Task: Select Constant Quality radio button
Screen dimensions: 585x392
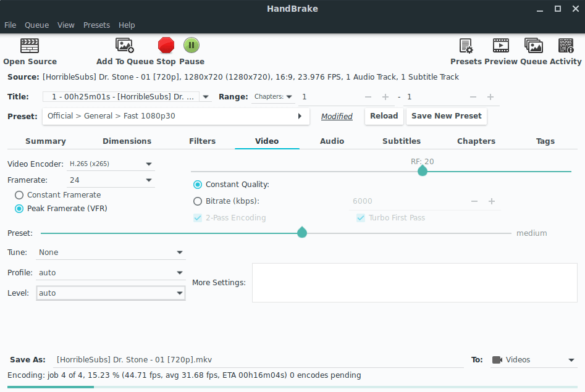Action: pos(197,185)
